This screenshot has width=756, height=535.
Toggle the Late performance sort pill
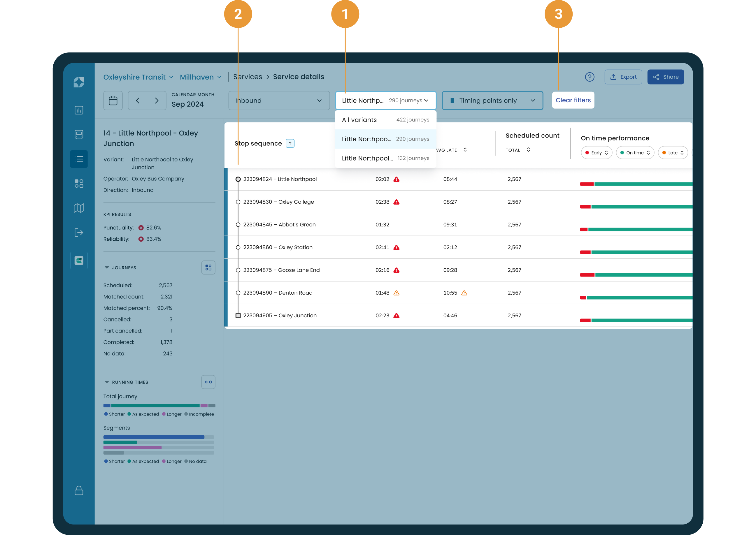pos(673,152)
